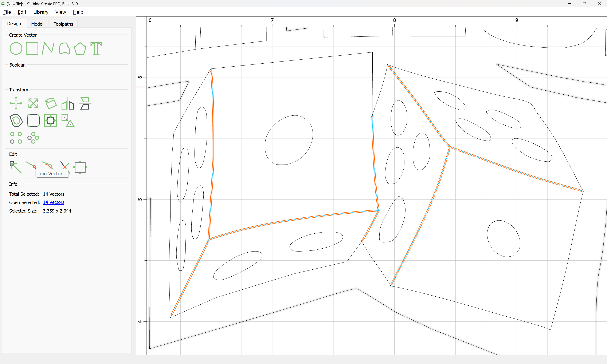Viewport: 607px width, 364px height.
Task: Select the Regular Polygon tool
Action: [80, 48]
